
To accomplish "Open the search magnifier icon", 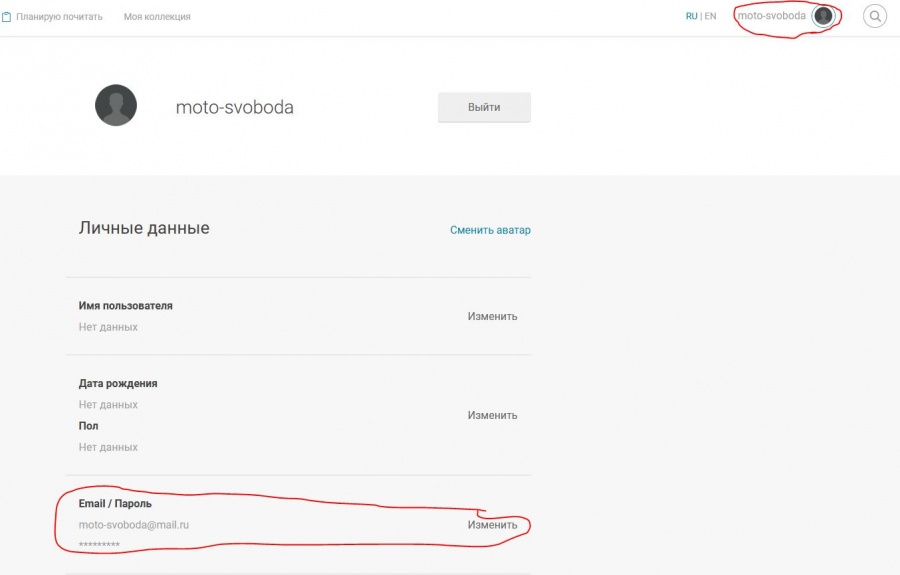I will click(875, 16).
